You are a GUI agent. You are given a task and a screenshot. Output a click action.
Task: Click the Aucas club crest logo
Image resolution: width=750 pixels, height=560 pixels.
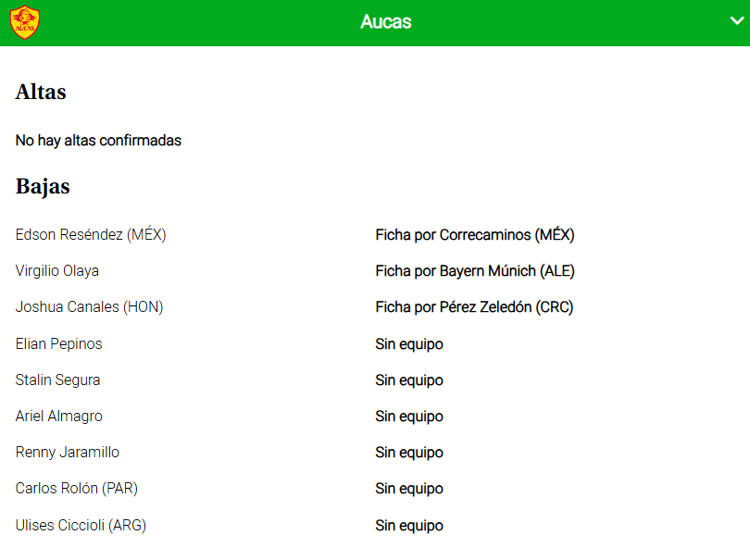tap(25, 22)
